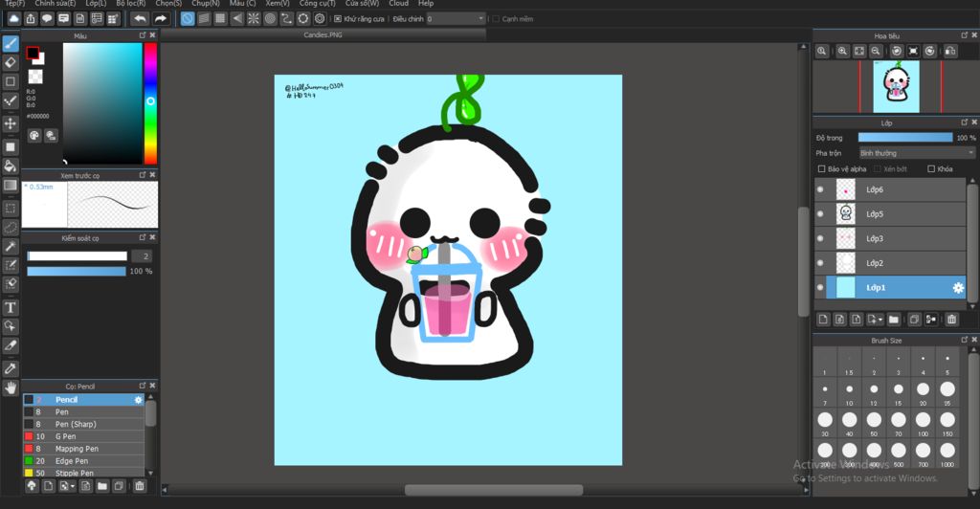This screenshot has width=980, height=509.
Task: Open settings gear on Lớp1 layer
Action: coord(957,288)
